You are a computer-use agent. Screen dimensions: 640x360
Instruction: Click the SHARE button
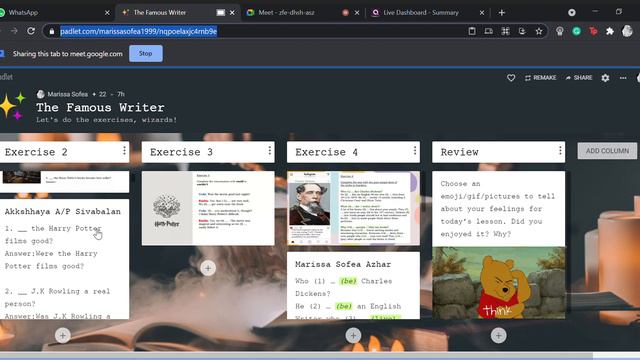(x=579, y=78)
